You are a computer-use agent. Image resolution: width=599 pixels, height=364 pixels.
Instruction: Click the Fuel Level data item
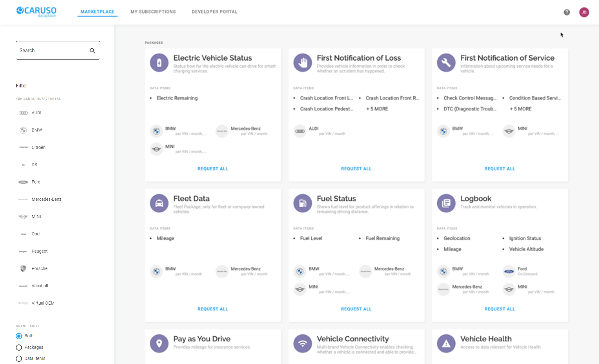point(311,239)
